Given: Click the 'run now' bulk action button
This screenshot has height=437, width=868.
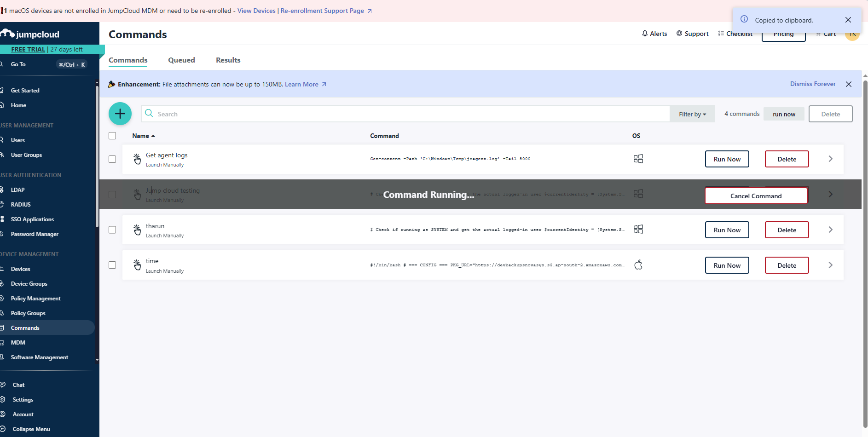Looking at the screenshot, I should [784, 114].
